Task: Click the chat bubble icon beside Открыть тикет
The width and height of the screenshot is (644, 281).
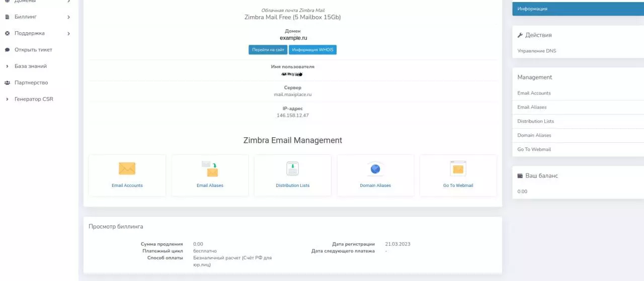Action: click(7, 50)
